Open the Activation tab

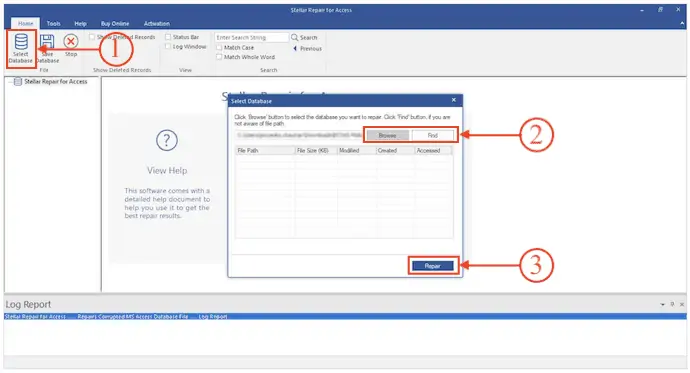(x=157, y=24)
